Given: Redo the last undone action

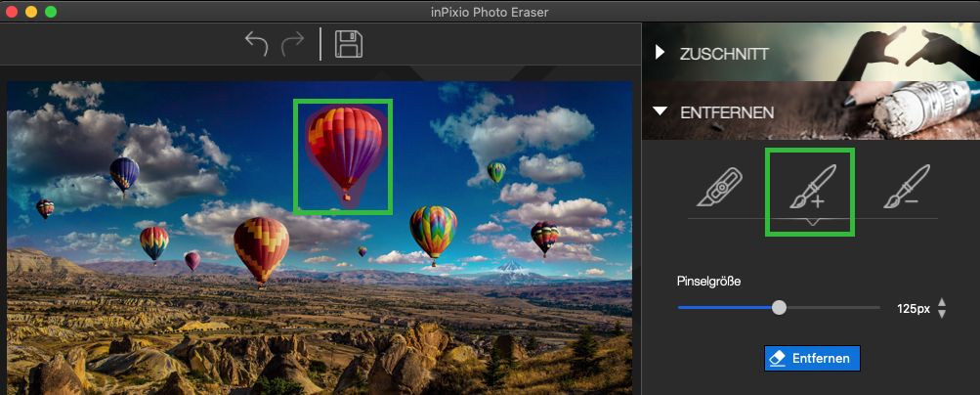Looking at the screenshot, I should tap(292, 44).
